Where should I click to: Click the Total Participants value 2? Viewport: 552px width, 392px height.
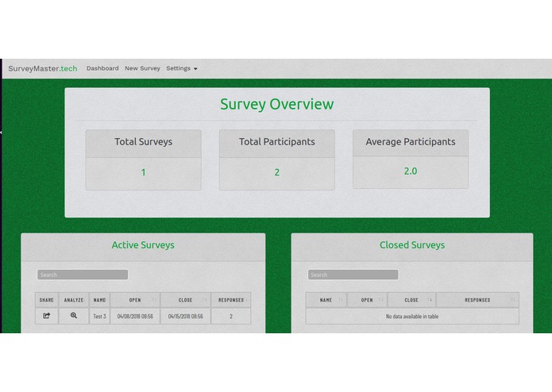(277, 172)
